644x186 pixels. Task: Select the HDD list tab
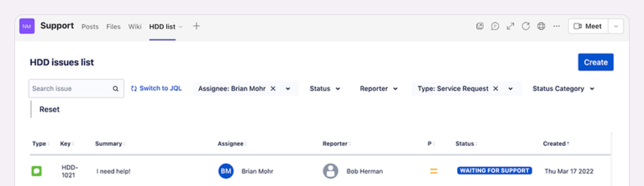(x=162, y=27)
